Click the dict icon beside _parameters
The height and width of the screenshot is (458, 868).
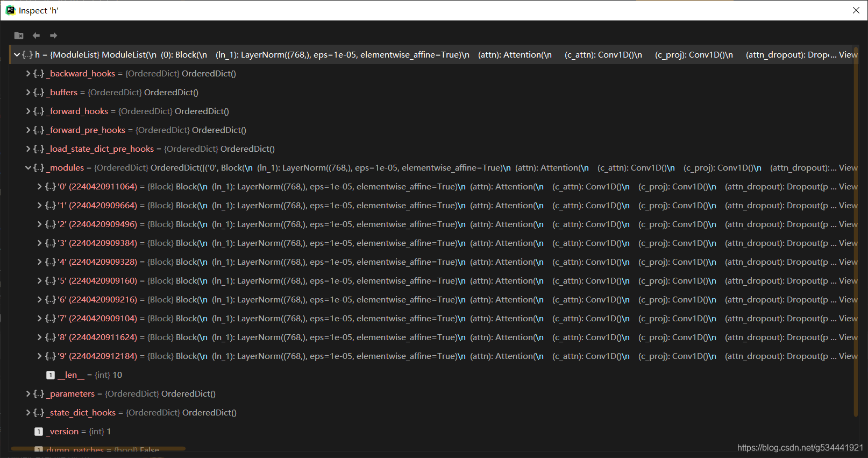(x=39, y=394)
